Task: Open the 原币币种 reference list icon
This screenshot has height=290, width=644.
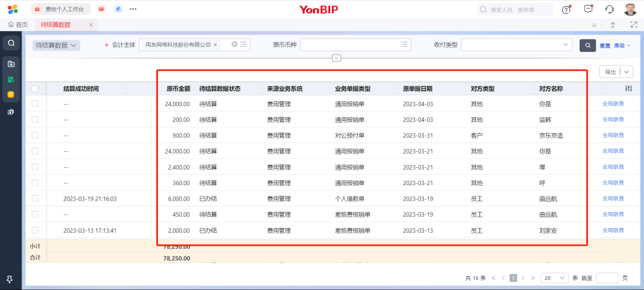Action: click(x=404, y=44)
